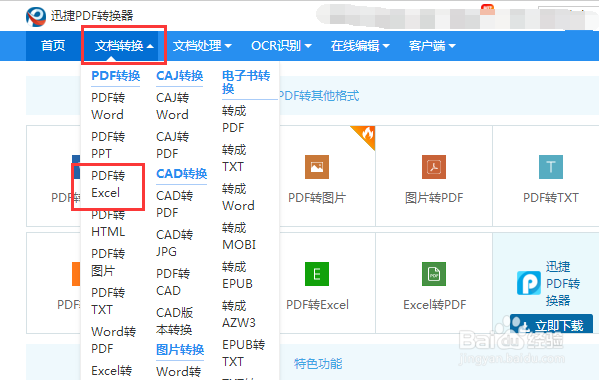Expand the 文档处理 dropdown

(202, 46)
